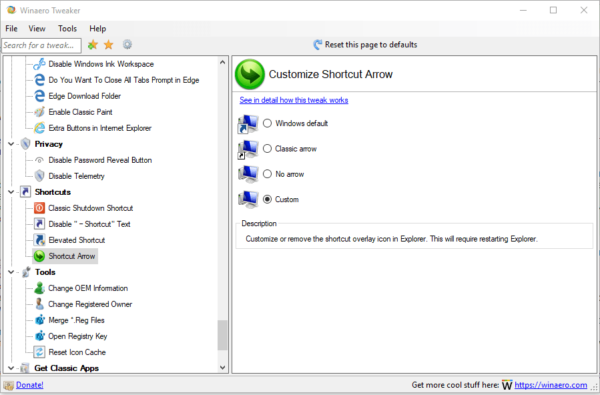600x395 pixels.
Task: Collapse the Tools tree section
Action: click(x=11, y=272)
